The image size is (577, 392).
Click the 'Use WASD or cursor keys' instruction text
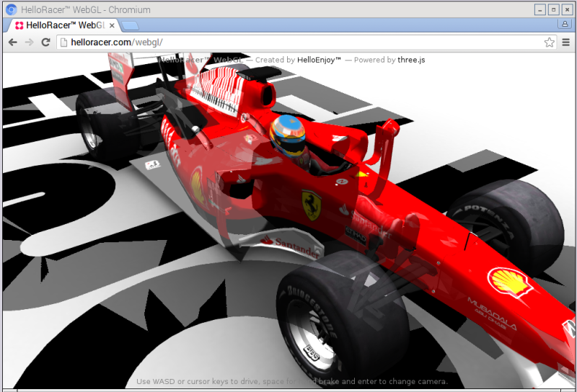tap(292, 381)
